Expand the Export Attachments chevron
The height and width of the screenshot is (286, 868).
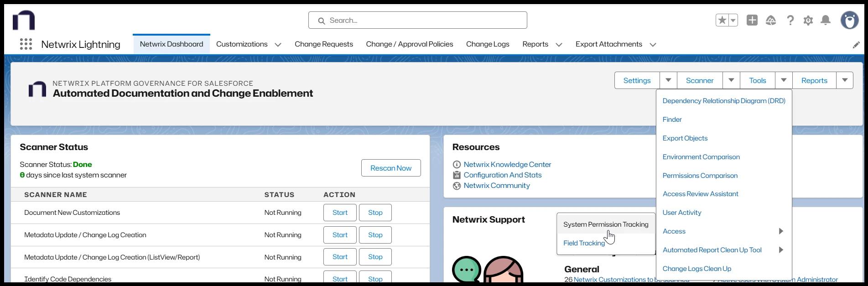coord(653,45)
